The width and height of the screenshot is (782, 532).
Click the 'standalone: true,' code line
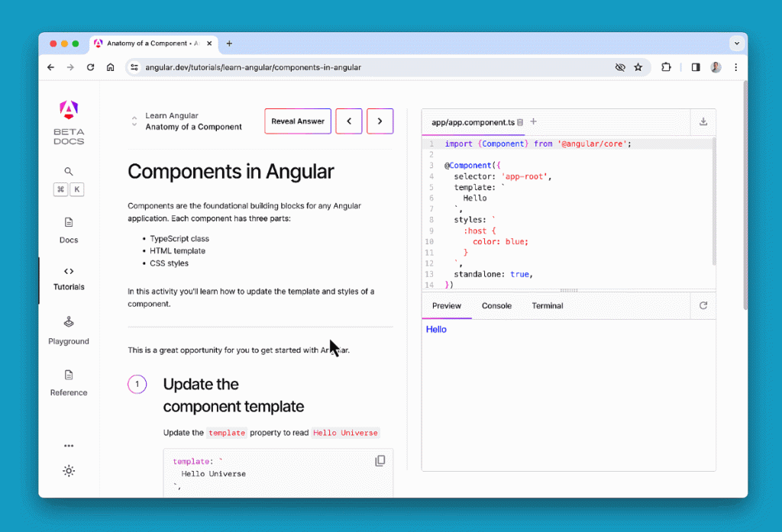pyautogui.click(x=493, y=274)
